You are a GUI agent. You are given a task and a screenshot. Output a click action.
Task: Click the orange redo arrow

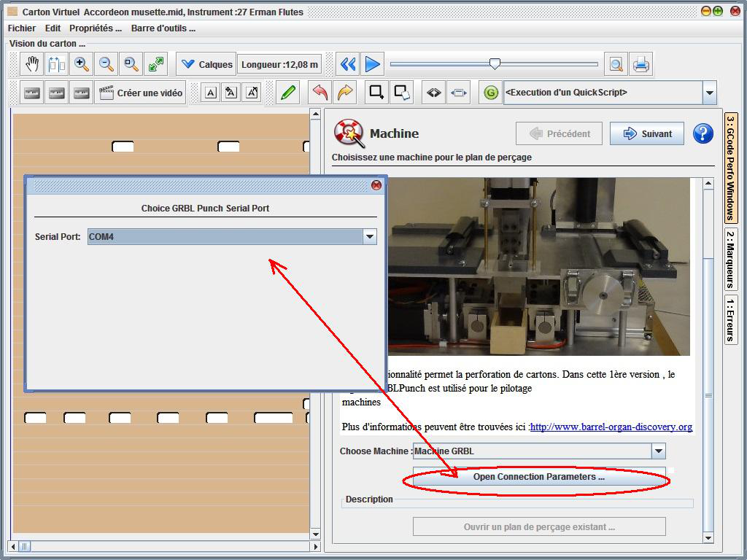tap(344, 93)
